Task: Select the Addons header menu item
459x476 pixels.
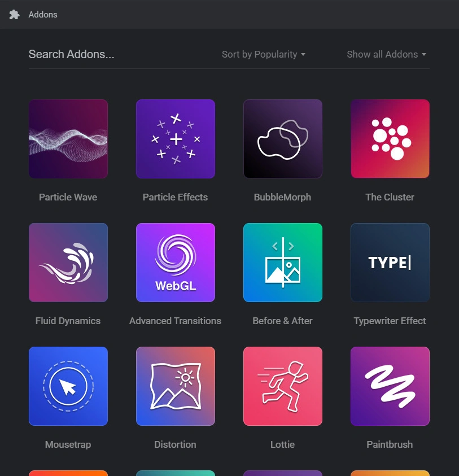Action: pyautogui.click(x=43, y=14)
